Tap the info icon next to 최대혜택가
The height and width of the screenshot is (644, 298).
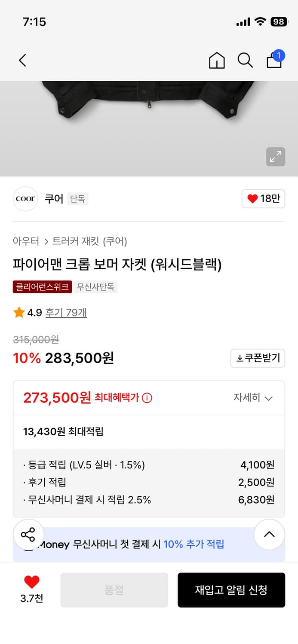[147, 398]
